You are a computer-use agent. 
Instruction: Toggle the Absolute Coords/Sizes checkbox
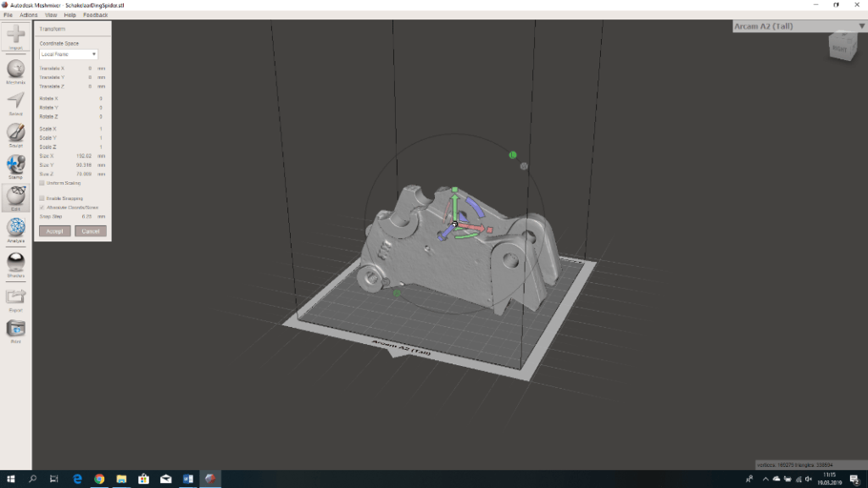click(42, 207)
